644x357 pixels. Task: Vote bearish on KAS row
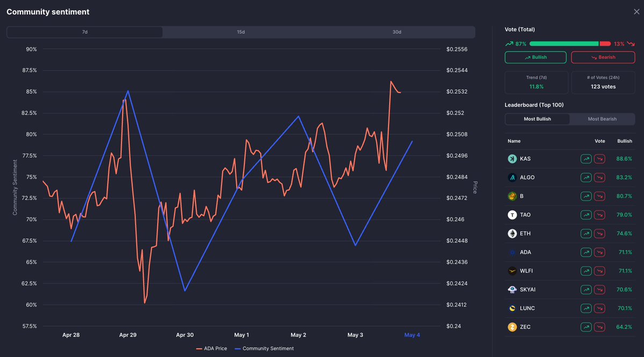[599, 159]
